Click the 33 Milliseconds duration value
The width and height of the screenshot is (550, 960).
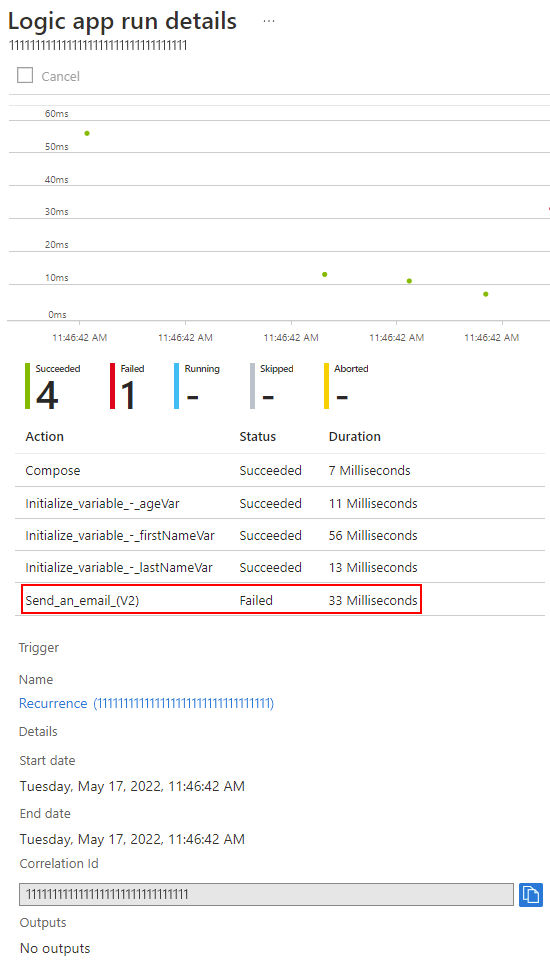point(373,601)
